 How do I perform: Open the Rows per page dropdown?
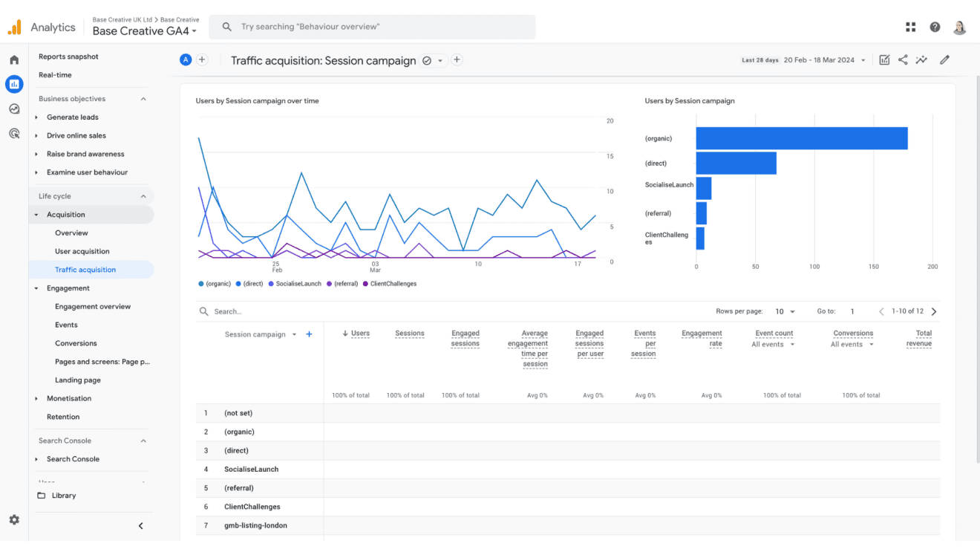[785, 312]
